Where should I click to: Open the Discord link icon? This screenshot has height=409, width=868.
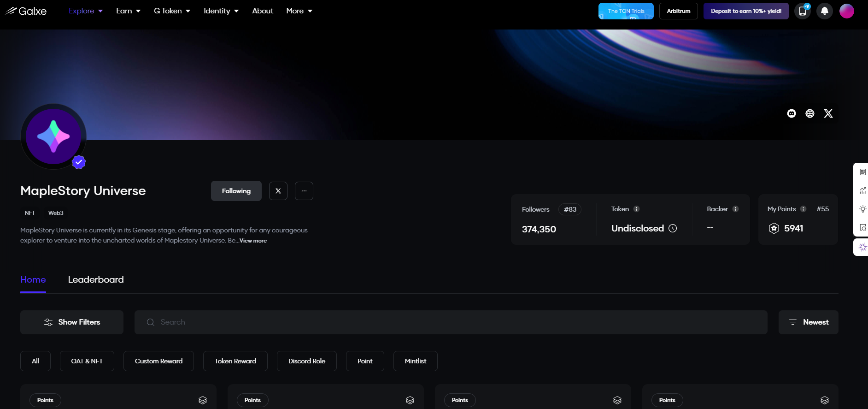click(x=792, y=113)
